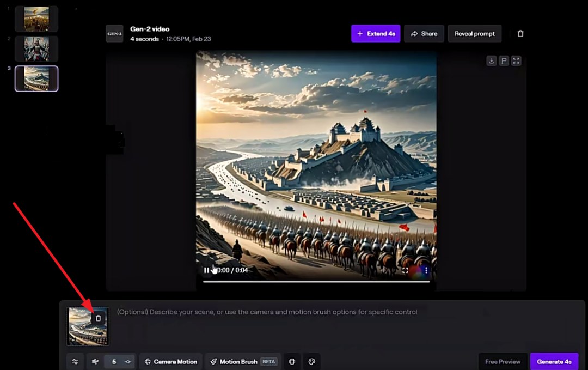Open the Motion Brush tool
This screenshot has width=588, height=370.
point(243,362)
